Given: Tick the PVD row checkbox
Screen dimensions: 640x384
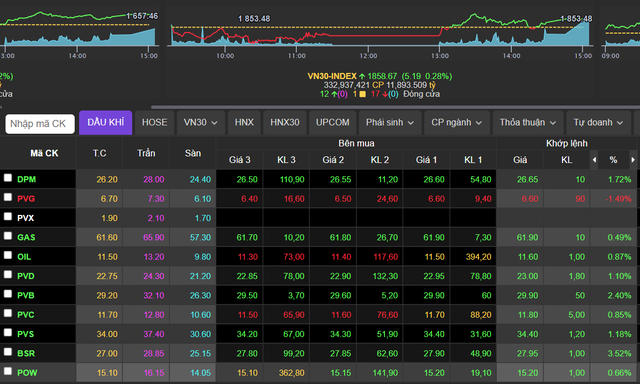Looking at the screenshot, I should (x=8, y=275).
